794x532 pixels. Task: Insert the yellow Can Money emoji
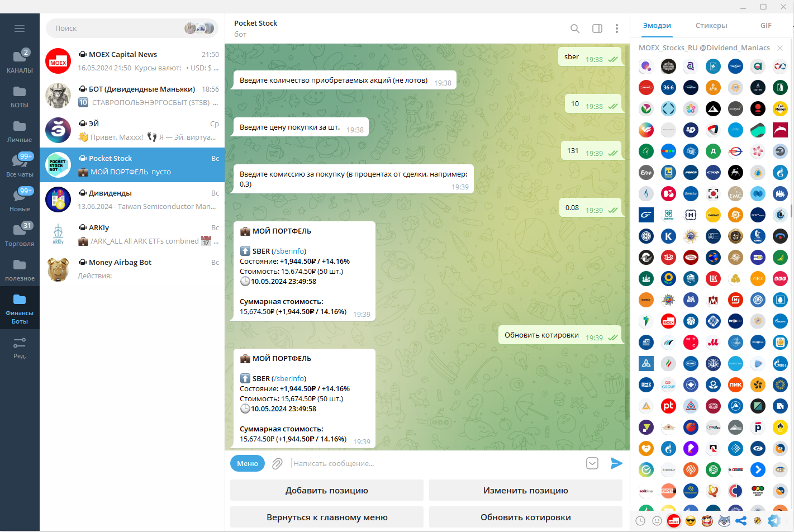coord(780,108)
